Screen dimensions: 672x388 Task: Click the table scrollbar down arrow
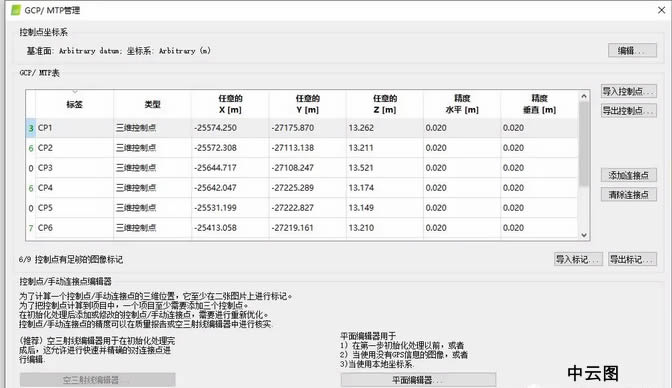[x=584, y=235]
